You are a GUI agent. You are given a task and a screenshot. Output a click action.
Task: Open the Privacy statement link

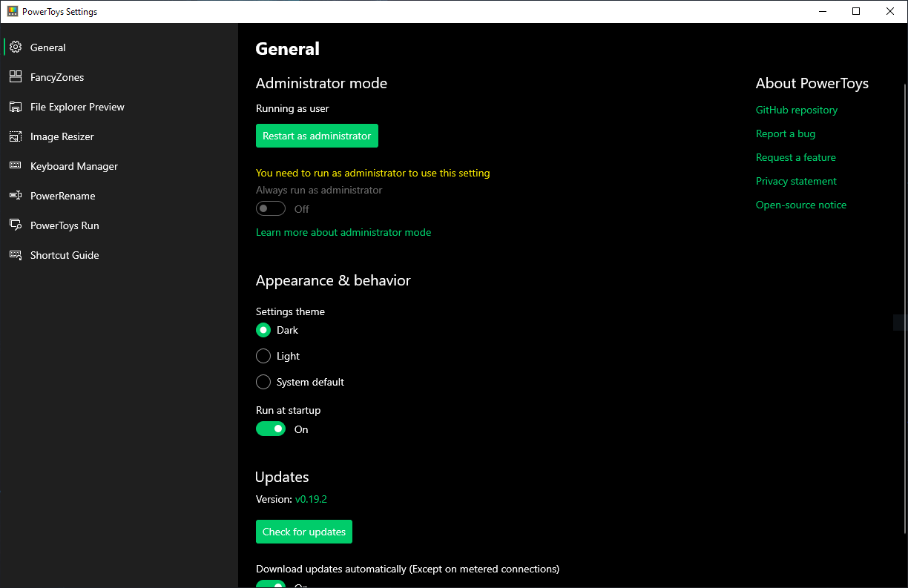point(796,181)
